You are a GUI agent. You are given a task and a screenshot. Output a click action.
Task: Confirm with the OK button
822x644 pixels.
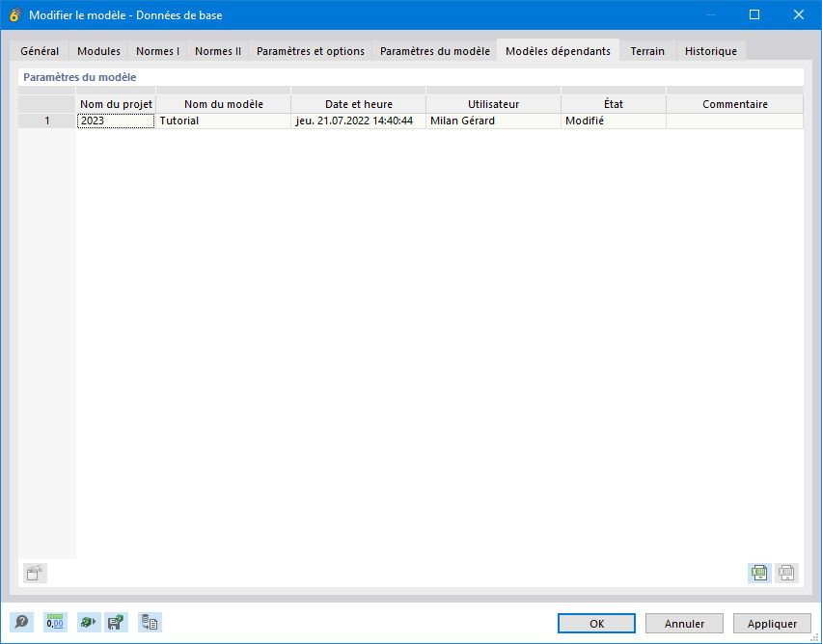click(596, 624)
